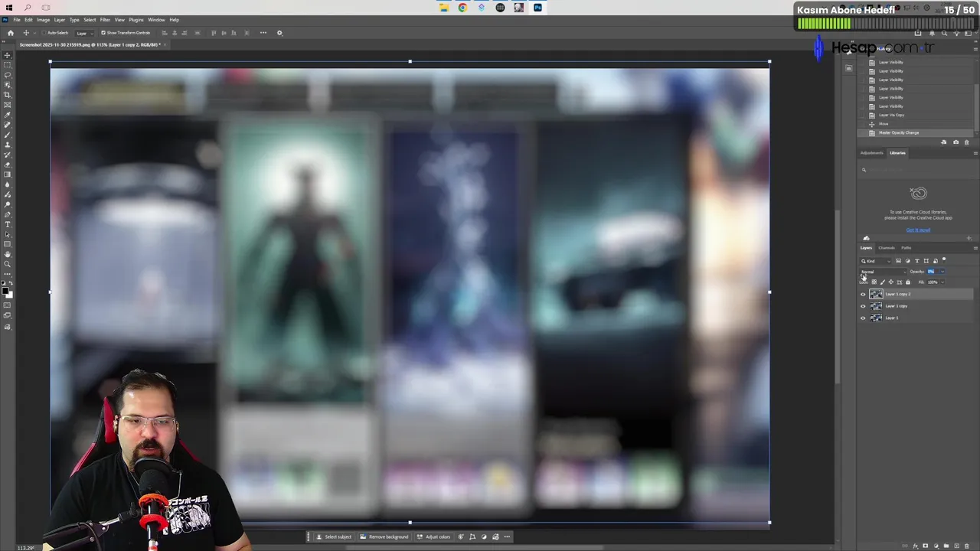Toggle Show Transform Controls checkbox
This screenshot has width=980, height=551.
click(x=103, y=33)
